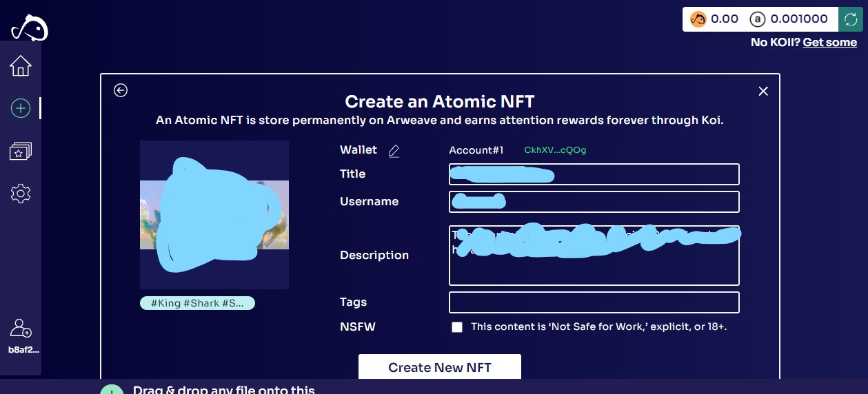Enable the NSFW content checkbox

click(x=457, y=327)
